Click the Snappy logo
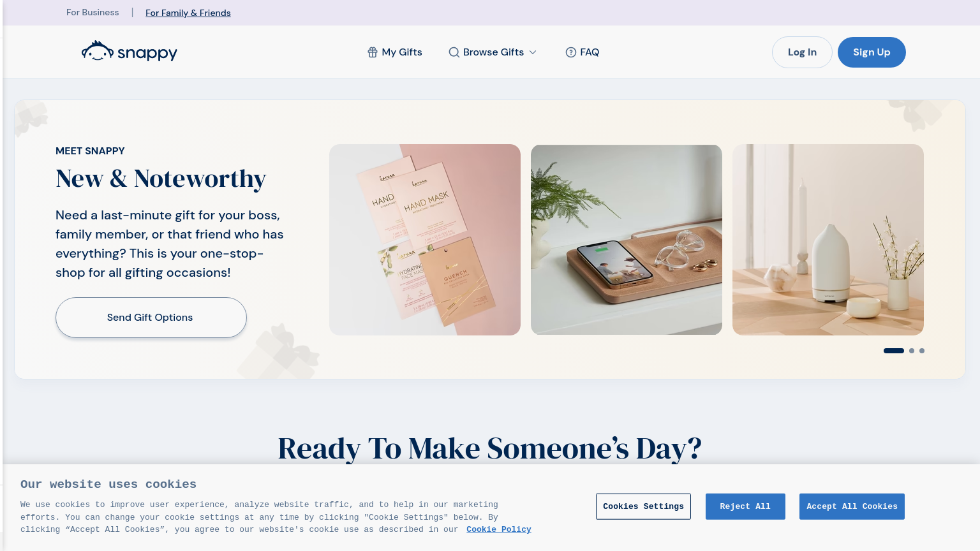 [x=129, y=52]
